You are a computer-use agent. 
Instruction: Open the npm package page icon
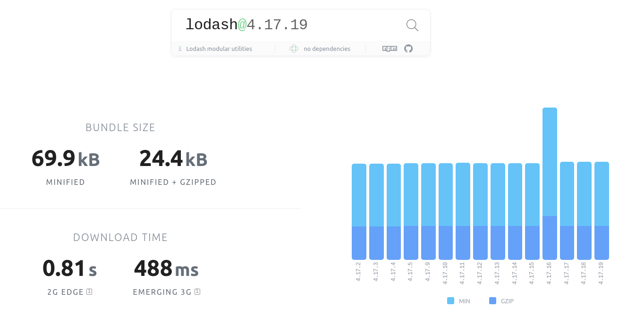[x=390, y=49]
